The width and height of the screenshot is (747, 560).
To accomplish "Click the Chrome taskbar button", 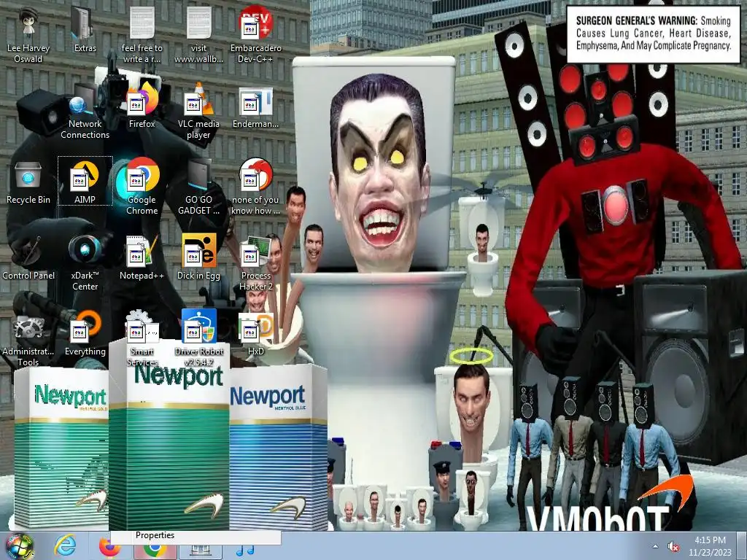I will (155, 551).
